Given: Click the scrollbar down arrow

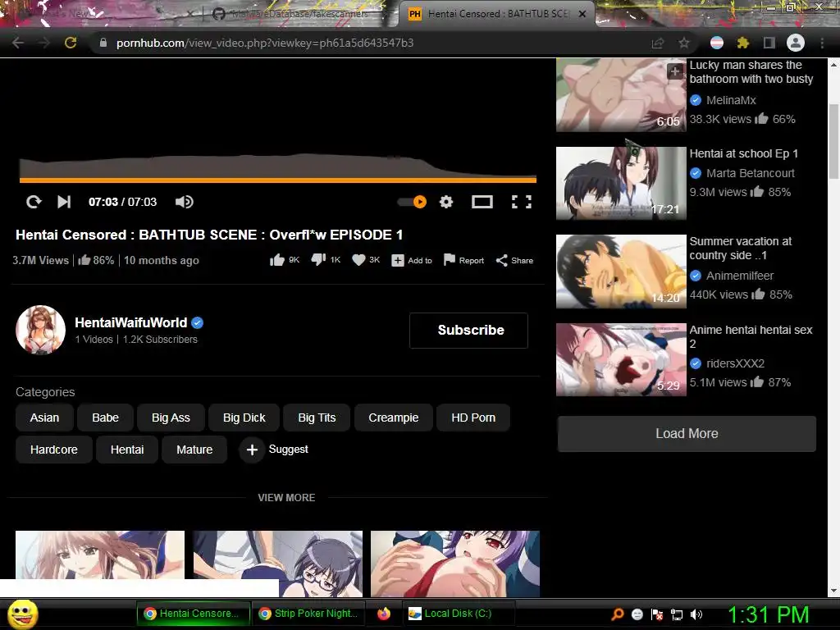Looking at the screenshot, I should (x=833, y=591).
